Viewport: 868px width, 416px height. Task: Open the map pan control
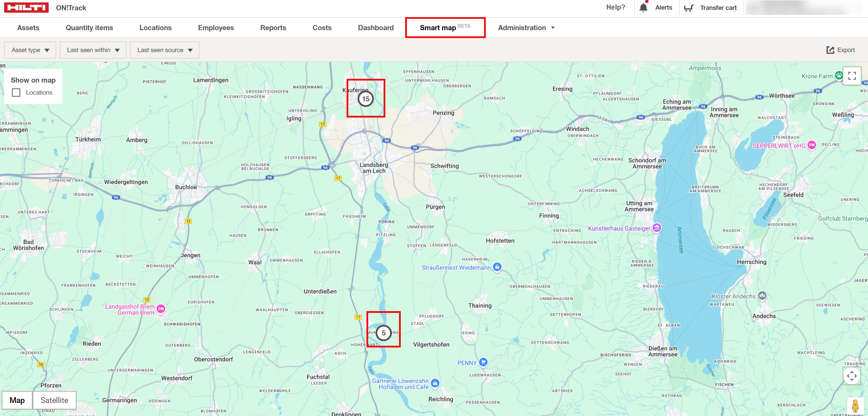pyautogui.click(x=853, y=376)
